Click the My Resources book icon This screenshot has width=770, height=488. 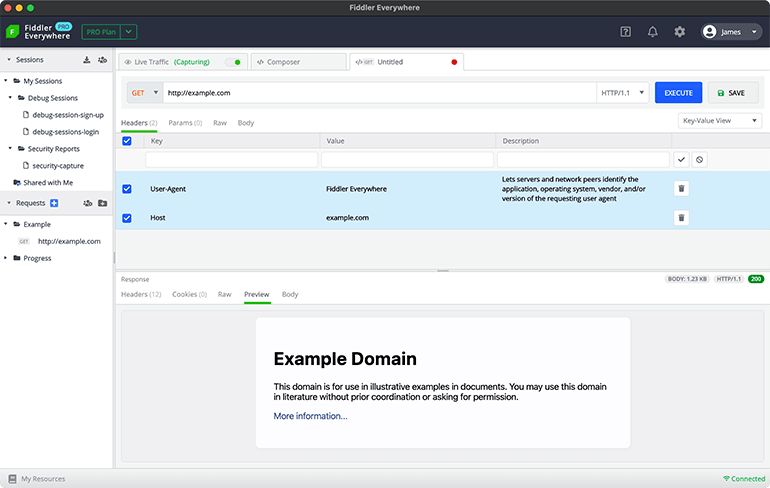click(x=12, y=479)
